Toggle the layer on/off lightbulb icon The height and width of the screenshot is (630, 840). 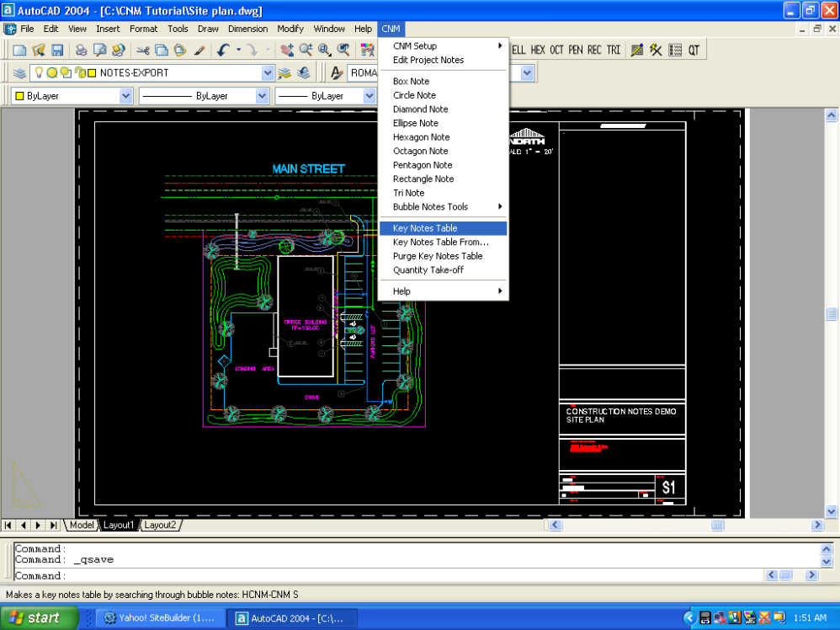[x=39, y=73]
